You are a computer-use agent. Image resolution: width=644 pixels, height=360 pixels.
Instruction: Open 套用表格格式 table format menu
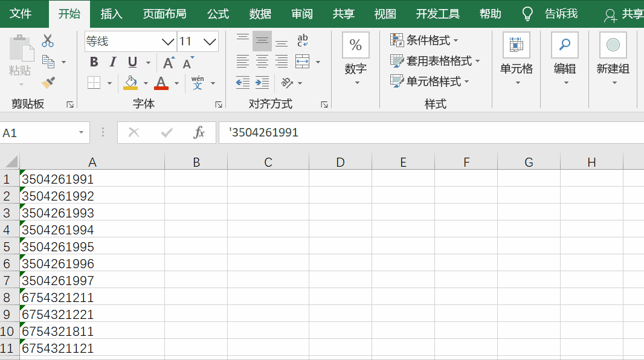435,61
